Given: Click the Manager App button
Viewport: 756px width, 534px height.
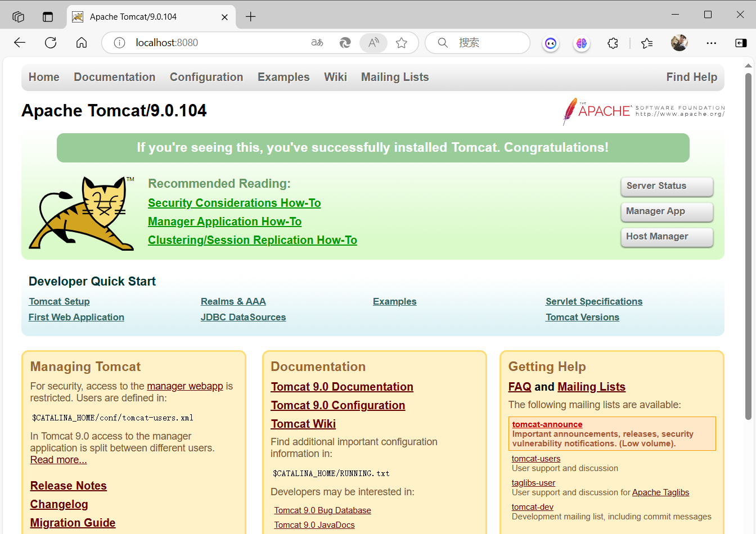Looking at the screenshot, I should coord(667,211).
